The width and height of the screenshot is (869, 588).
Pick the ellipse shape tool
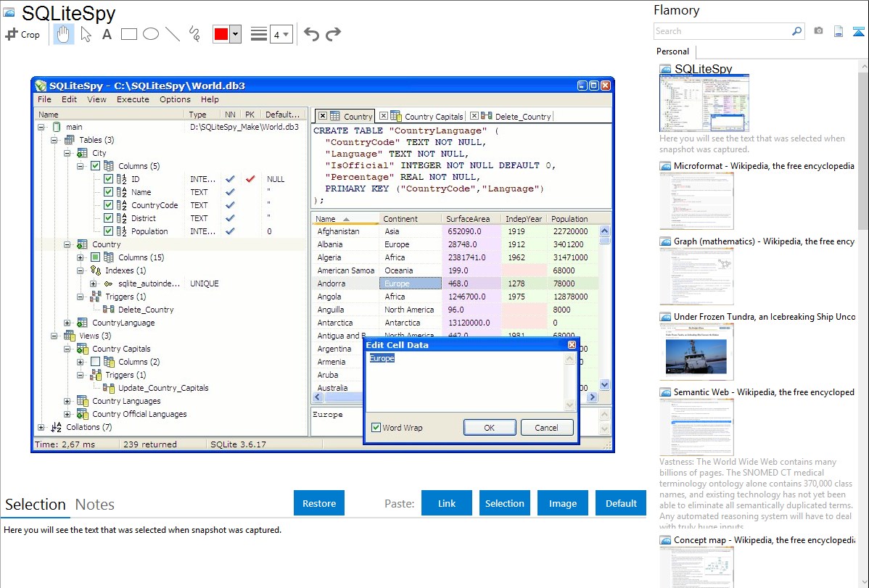[x=151, y=34]
